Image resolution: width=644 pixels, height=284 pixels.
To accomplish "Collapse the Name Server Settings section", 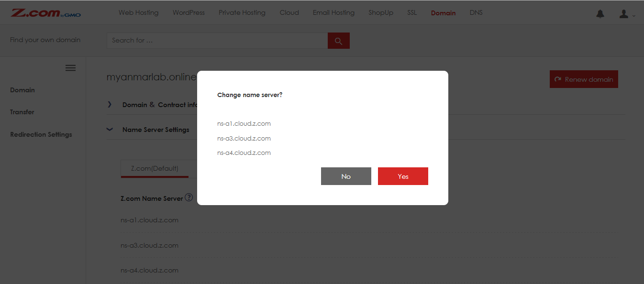I will click(x=148, y=130).
